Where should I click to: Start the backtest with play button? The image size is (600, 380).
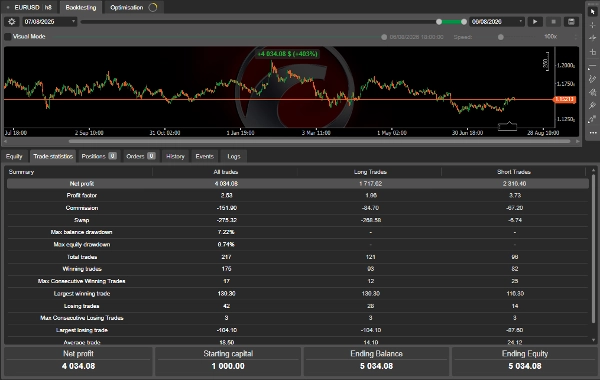coord(535,22)
